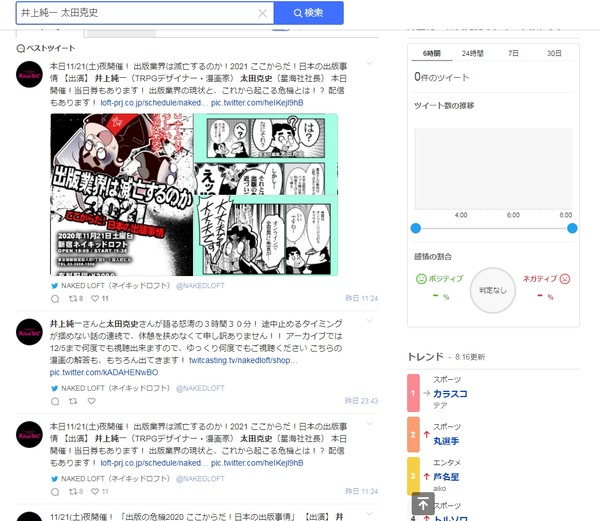This screenshot has height=521, width=600.
Task: Click NAKED LOFT avatar on first tweet
Action: point(29,74)
